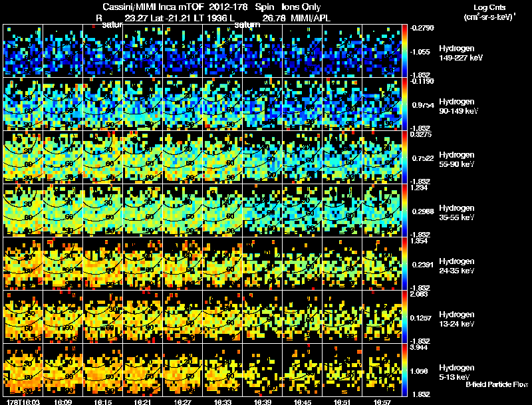The width and height of the screenshot is (532, 405).
Task: Click the 16:15 time axis label
Action: coord(103,402)
